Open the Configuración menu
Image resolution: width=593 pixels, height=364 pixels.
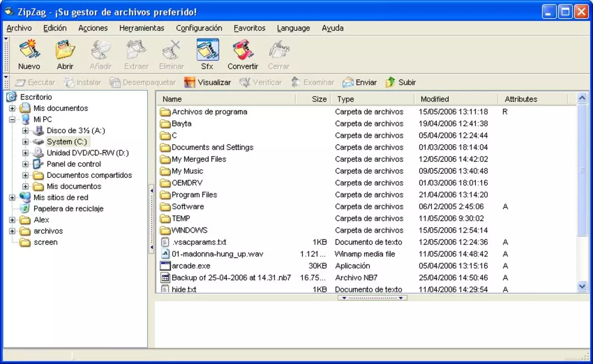click(x=199, y=28)
